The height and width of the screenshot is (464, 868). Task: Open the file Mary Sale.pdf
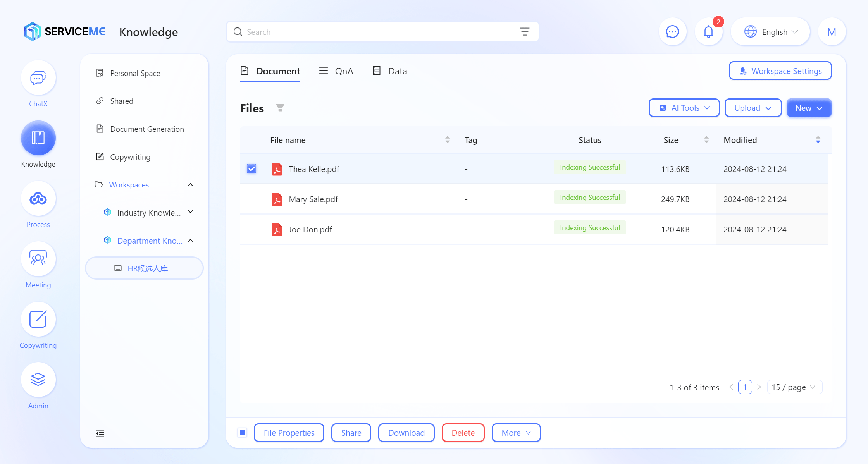tap(313, 199)
